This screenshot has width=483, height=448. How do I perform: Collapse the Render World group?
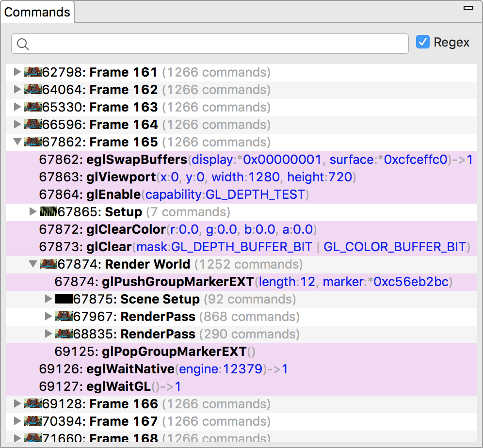[33, 264]
